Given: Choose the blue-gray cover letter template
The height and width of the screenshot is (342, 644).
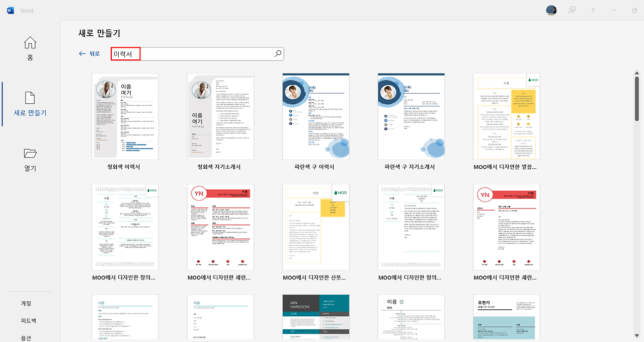Looking at the screenshot, I should 220,116.
